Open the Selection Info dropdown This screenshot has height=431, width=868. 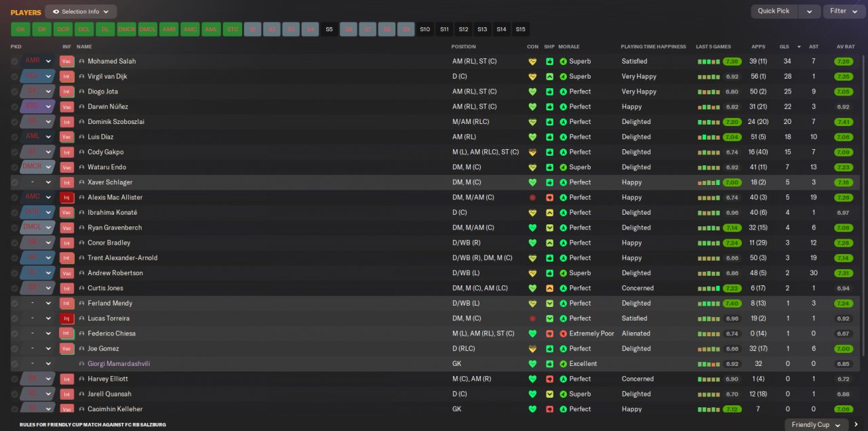[x=81, y=12]
